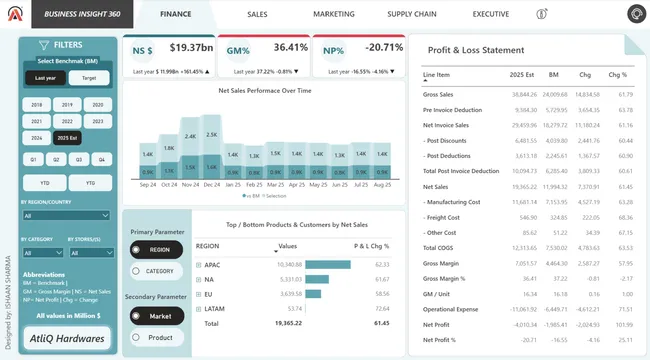Click the Nov 24 column in the chart

190,148
